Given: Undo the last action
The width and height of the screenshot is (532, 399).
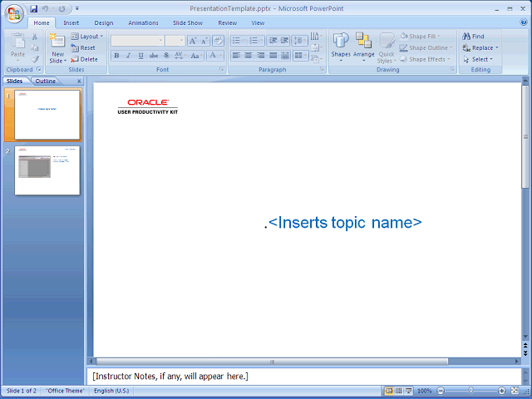Looking at the screenshot, I should 45,9.
